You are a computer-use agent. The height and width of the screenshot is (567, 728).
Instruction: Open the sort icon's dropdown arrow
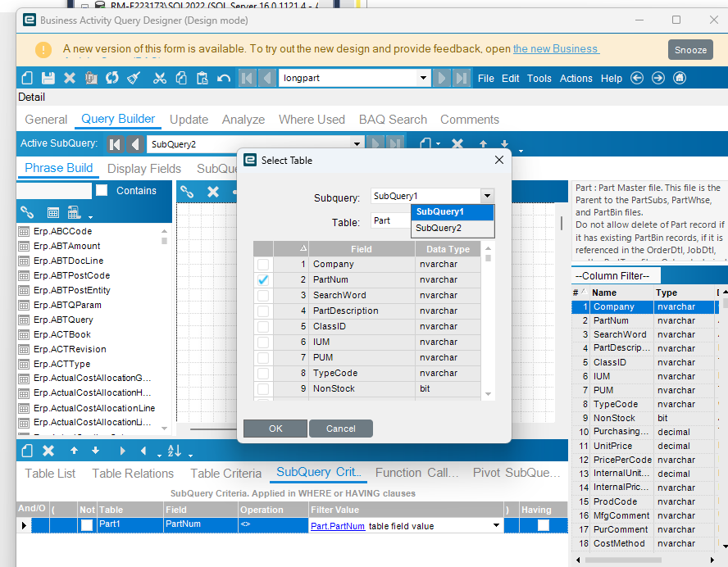click(190, 456)
